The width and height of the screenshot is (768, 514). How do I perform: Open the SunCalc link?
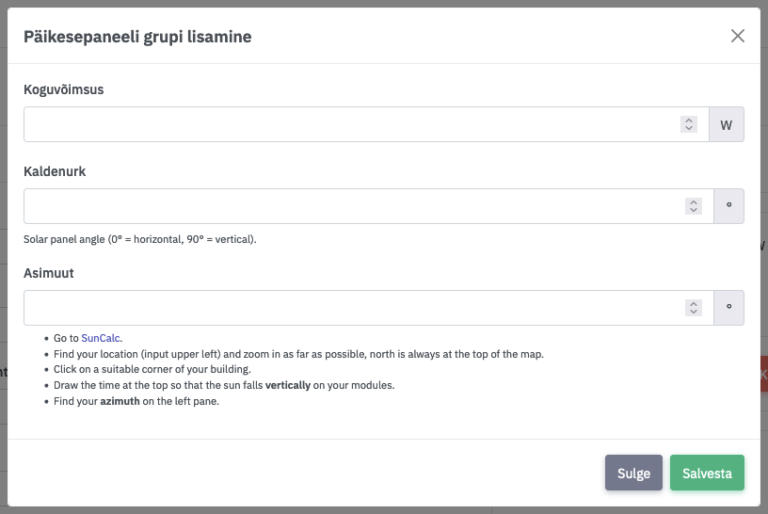click(101, 338)
